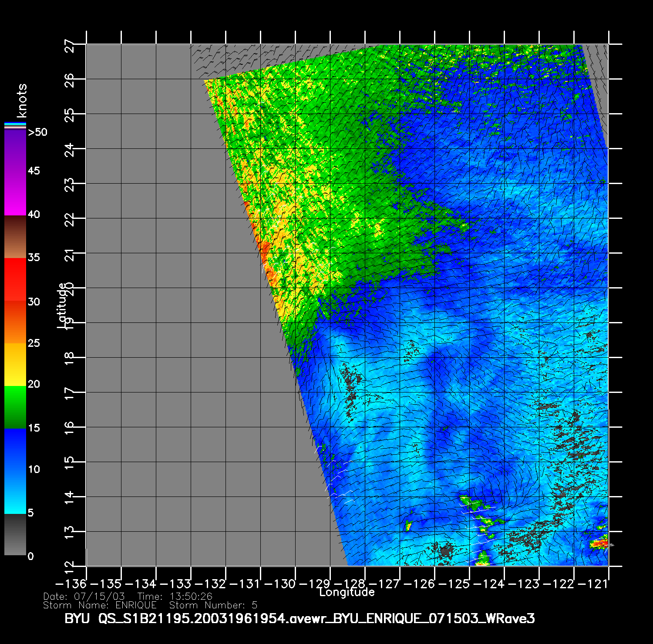Click the 27 latitude tick label
This screenshot has width=653, height=644.
[70, 45]
